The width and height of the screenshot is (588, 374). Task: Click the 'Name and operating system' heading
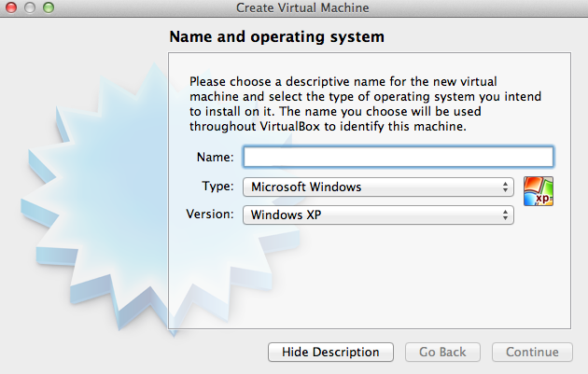[x=277, y=36]
